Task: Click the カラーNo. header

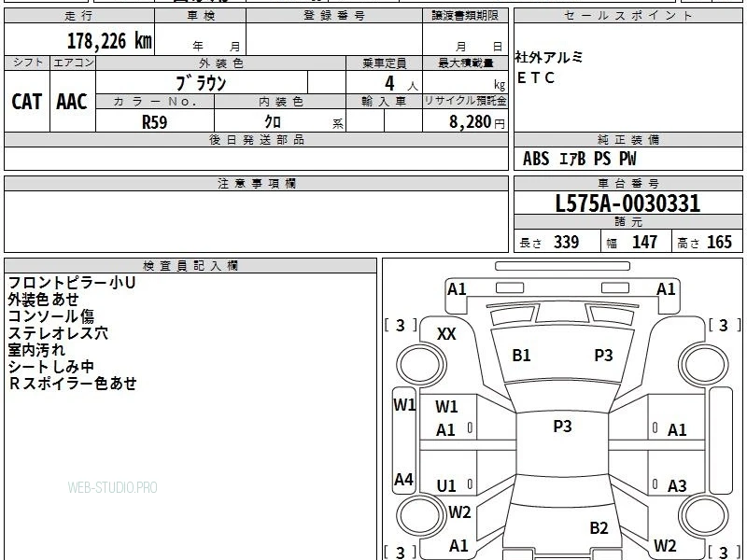Action: (155, 102)
